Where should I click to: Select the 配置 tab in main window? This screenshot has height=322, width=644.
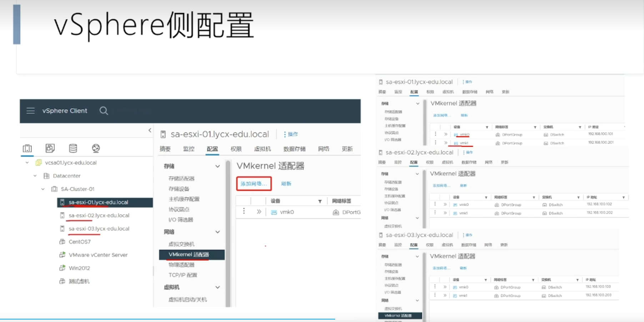212,149
